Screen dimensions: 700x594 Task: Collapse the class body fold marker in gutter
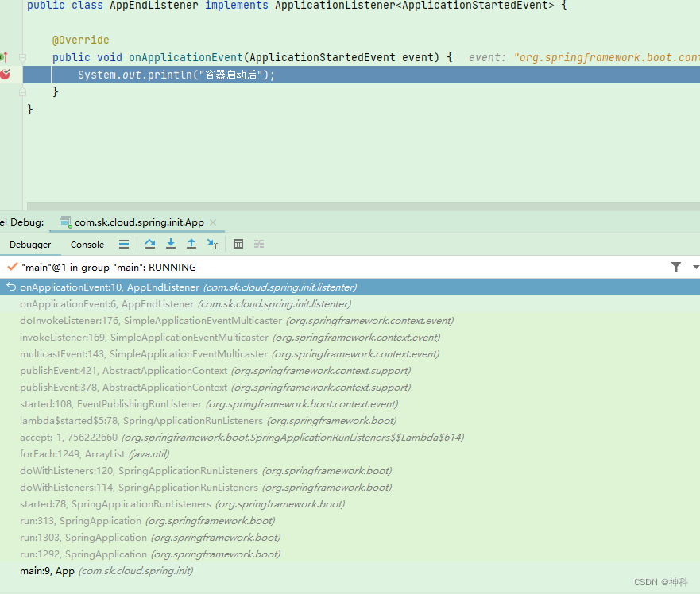22,91
